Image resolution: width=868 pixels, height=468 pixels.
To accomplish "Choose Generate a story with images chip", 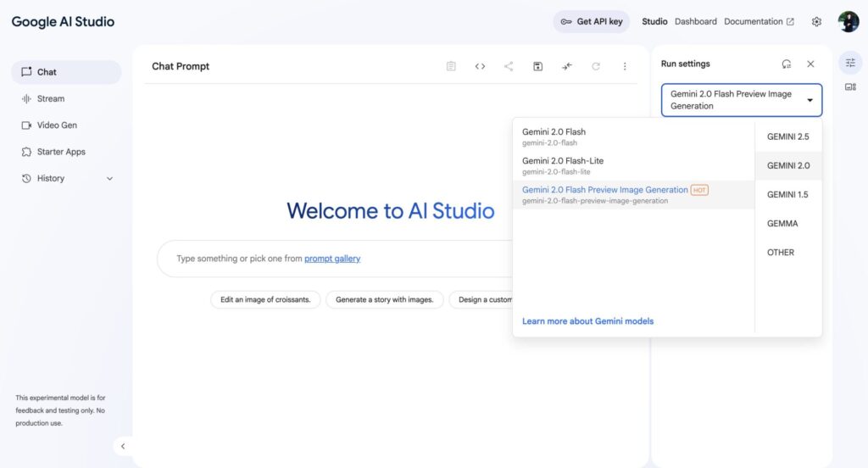I will 384,299.
